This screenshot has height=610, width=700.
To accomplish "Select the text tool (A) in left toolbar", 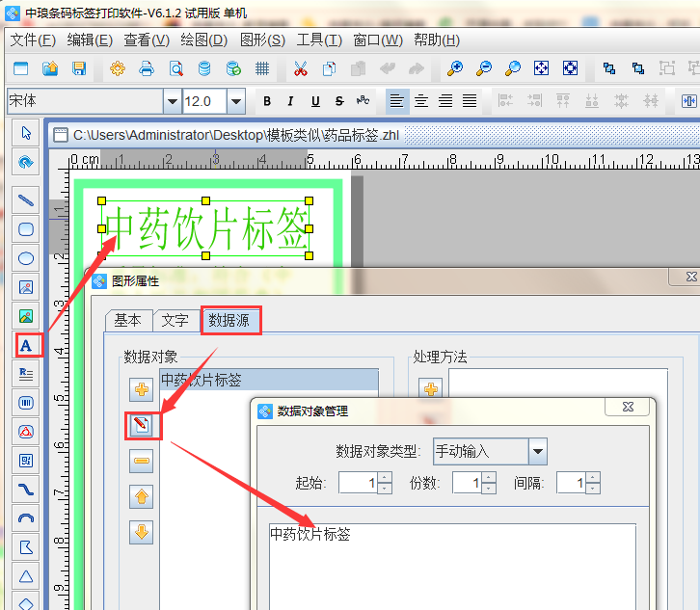I will pos(26,345).
